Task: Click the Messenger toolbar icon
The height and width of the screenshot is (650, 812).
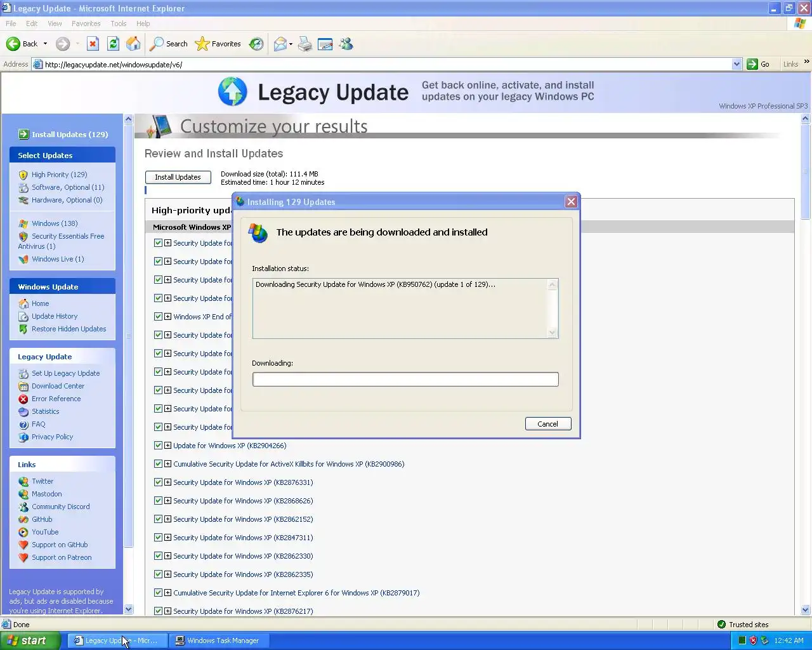Action: (346, 44)
